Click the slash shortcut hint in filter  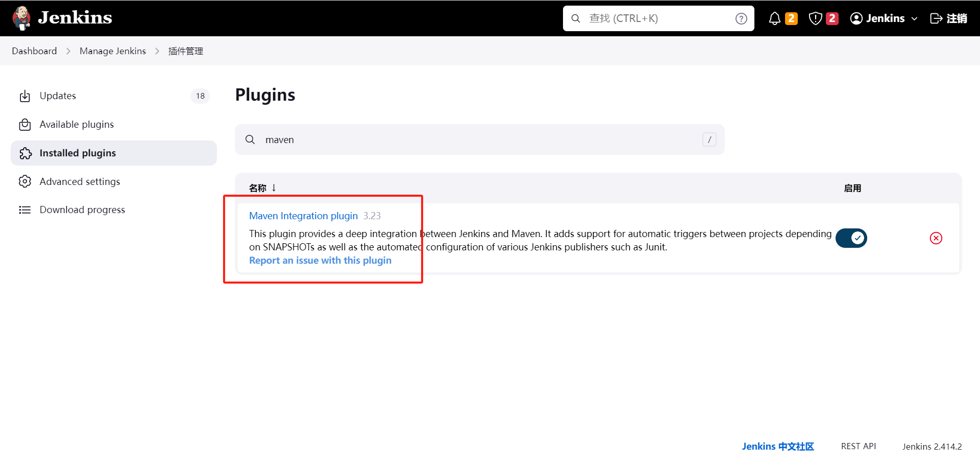pyautogui.click(x=709, y=139)
